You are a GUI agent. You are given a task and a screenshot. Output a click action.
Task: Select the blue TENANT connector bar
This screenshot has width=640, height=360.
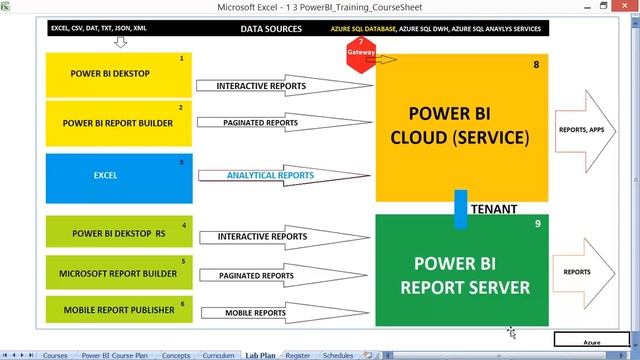click(x=461, y=209)
